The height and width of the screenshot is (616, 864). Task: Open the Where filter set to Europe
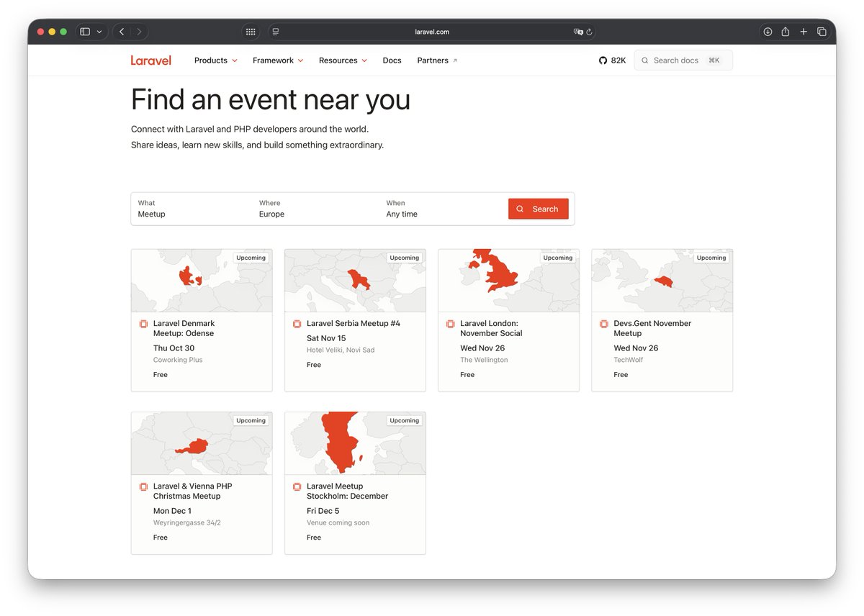(317, 209)
